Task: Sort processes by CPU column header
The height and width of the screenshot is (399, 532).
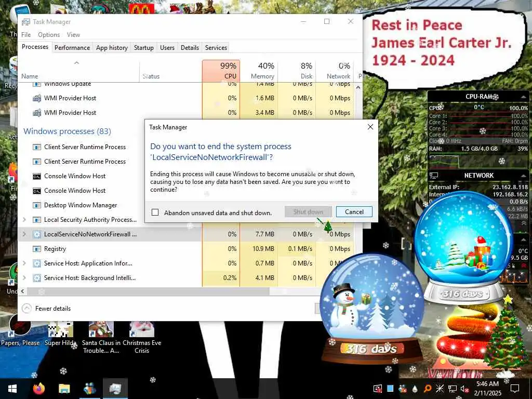Action: pos(221,71)
